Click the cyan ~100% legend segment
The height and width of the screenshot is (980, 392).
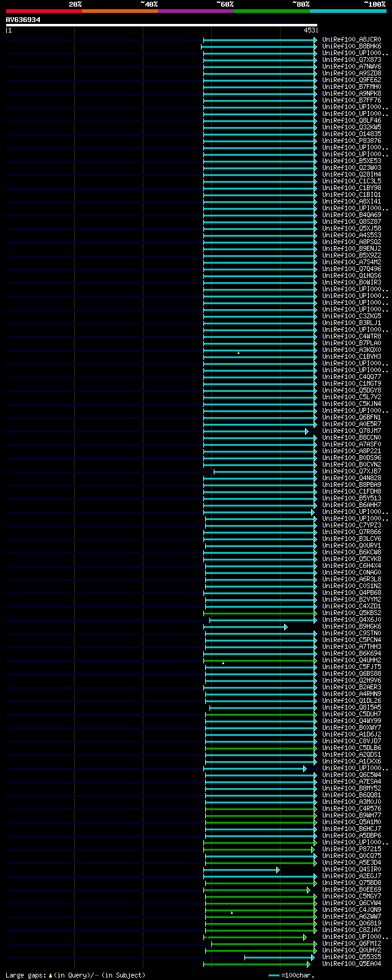click(x=347, y=11)
